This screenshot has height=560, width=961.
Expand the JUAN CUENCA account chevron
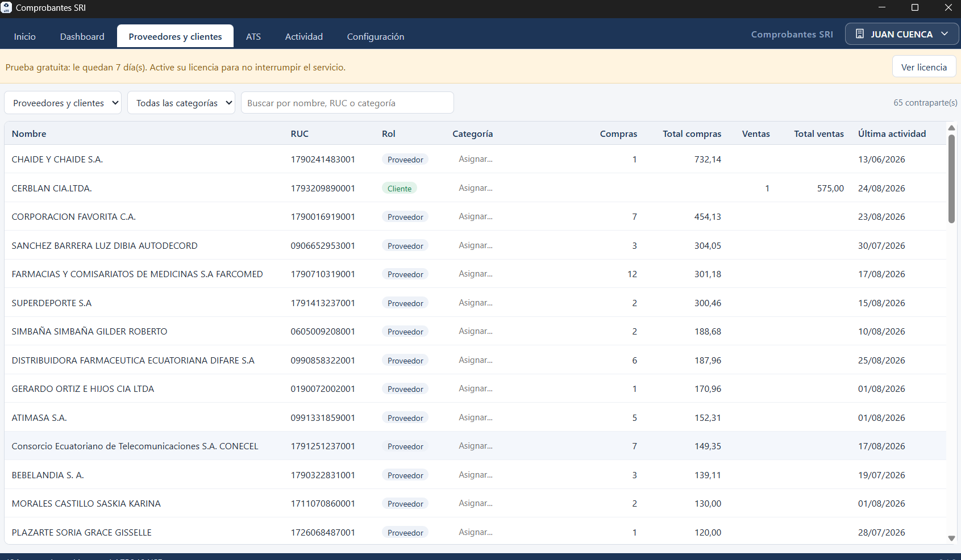coord(945,34)
